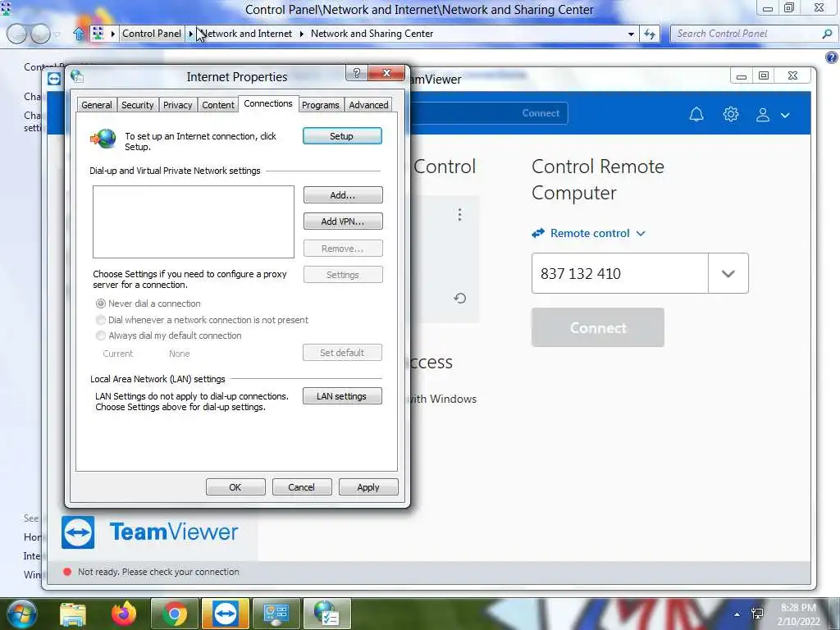
Task: Click the Add VPN... button
Action: [343, 221]
